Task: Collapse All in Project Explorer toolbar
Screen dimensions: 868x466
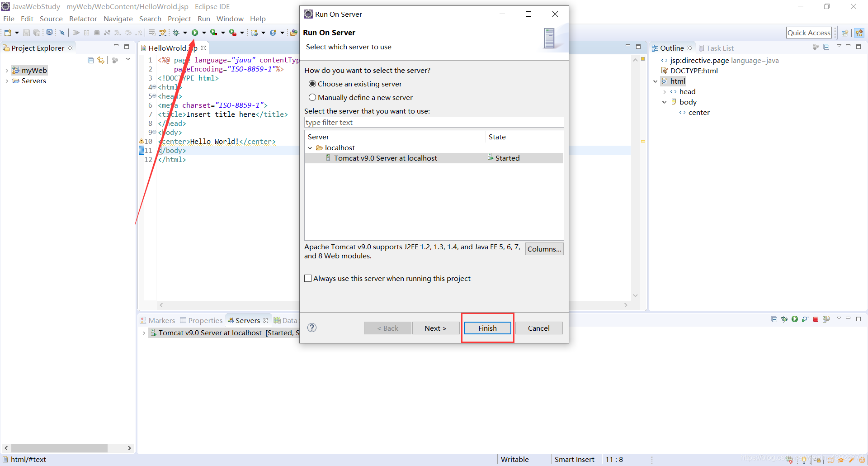Action: 90,60
